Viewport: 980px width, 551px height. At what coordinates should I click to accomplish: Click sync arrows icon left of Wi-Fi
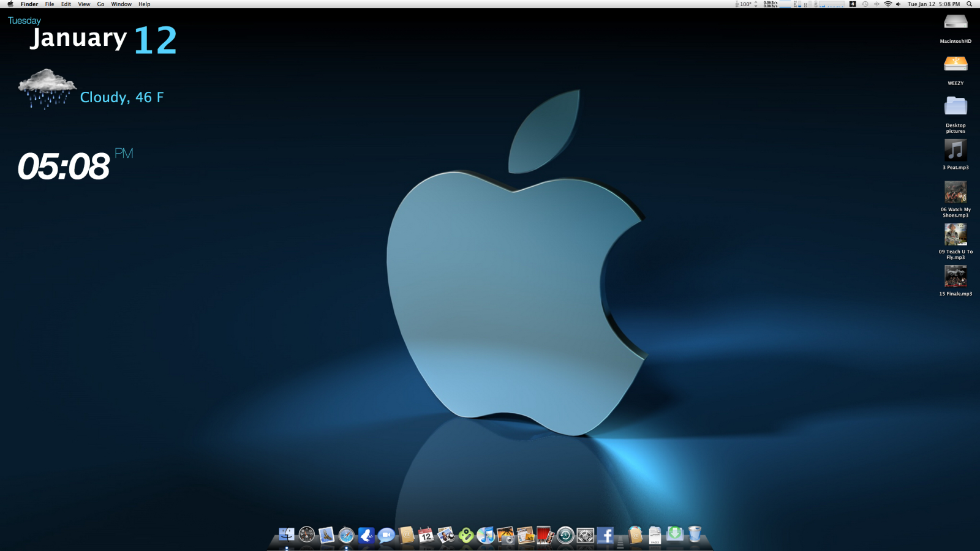(876, 4)
